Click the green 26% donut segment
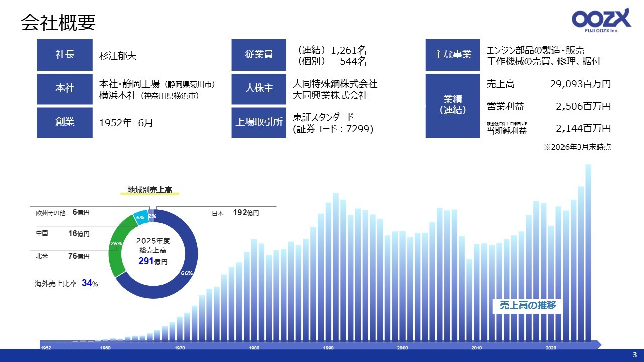This screenshot has height=362, width=644. pos(117,245)
